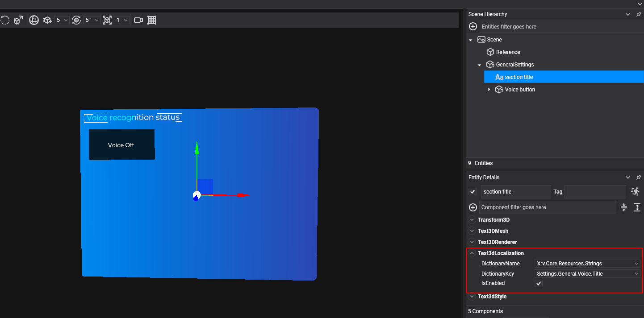Click the Voice Off button in viewport
Image resolution: width=644 pixels, height=318 pixels.
point(121,145)
